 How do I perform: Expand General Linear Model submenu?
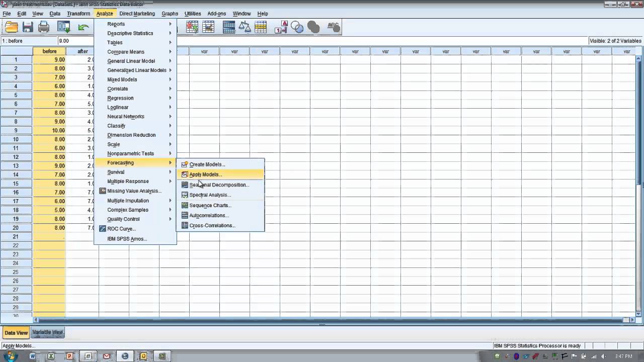135,61
